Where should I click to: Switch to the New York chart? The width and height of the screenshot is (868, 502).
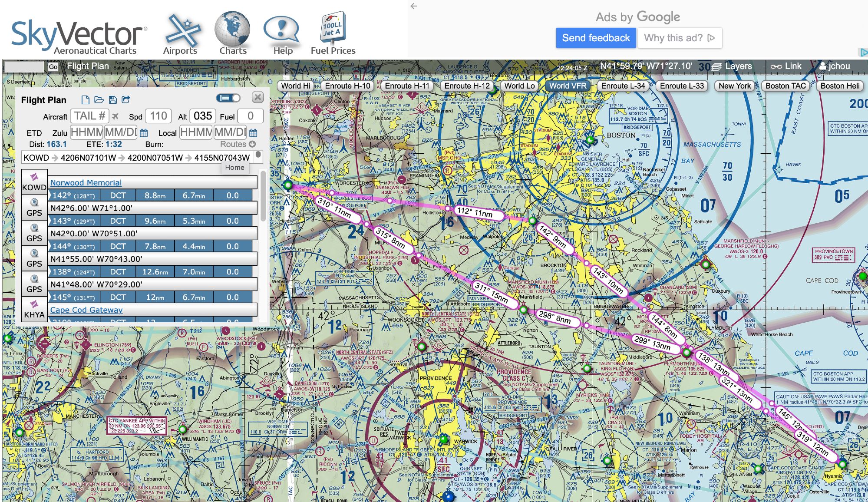pos(735,86)
